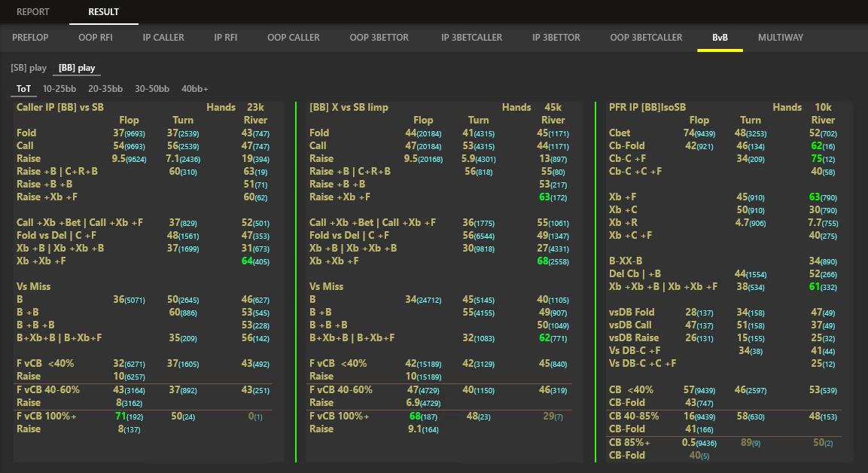Switch to OOP CALLER tab
The width and height of the screenshot is (868, 473).
[x=294, y=38]
